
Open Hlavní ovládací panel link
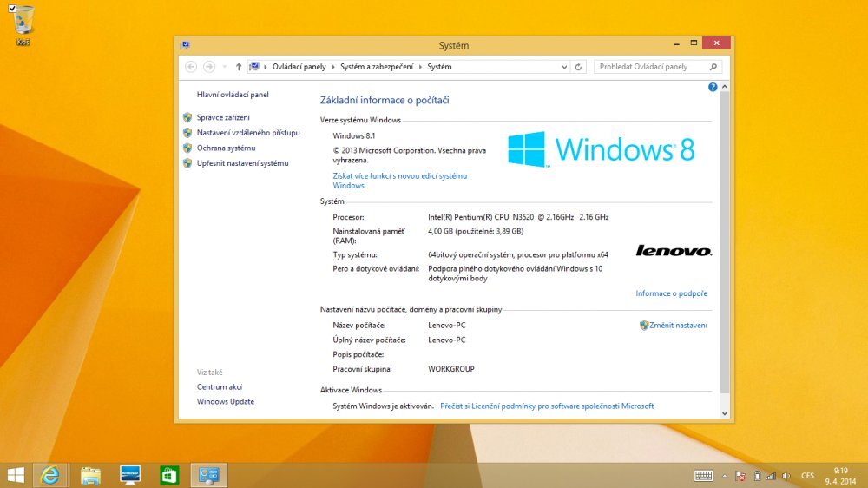point(233,95)
